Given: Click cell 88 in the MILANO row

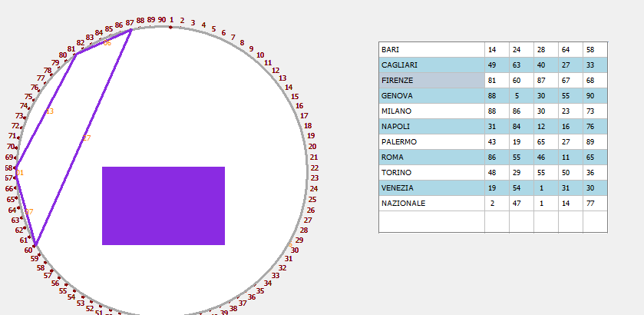Looking at the screenshot, I should [497, 111].
